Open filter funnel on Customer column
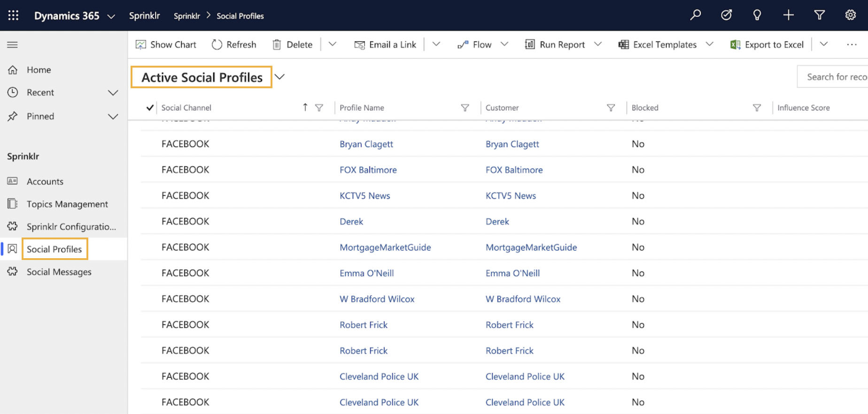Viewport: 868px width, 414px height. 611,107
